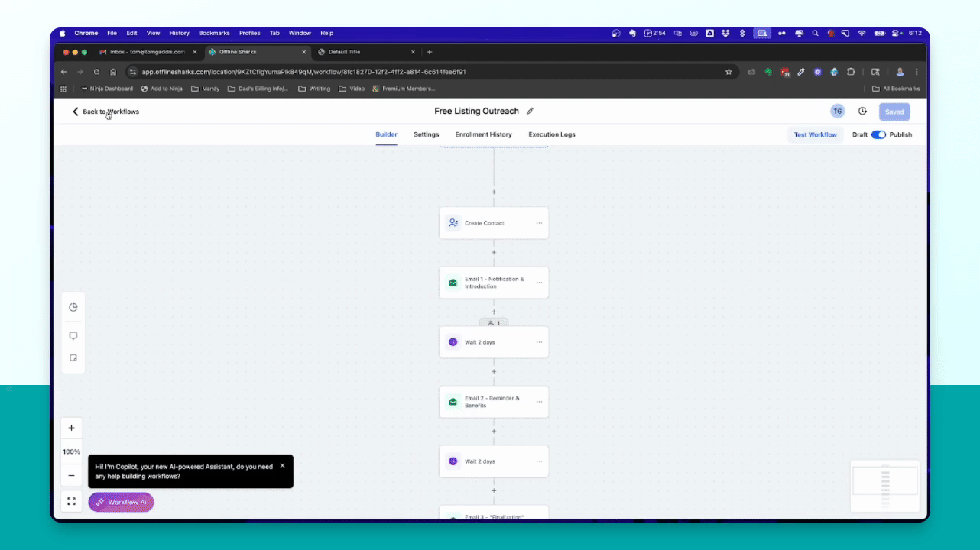Open Ninja Dashboard bookmark
This screenshot has width=980, height=550.
coord(106,89)
